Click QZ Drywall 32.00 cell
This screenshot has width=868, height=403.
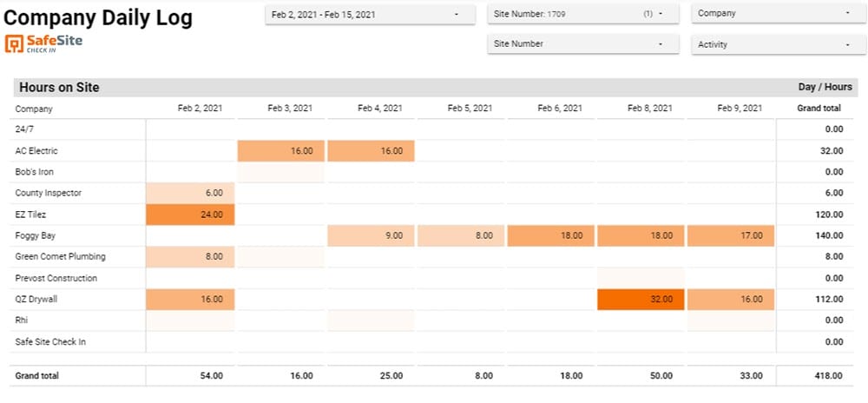641,300
